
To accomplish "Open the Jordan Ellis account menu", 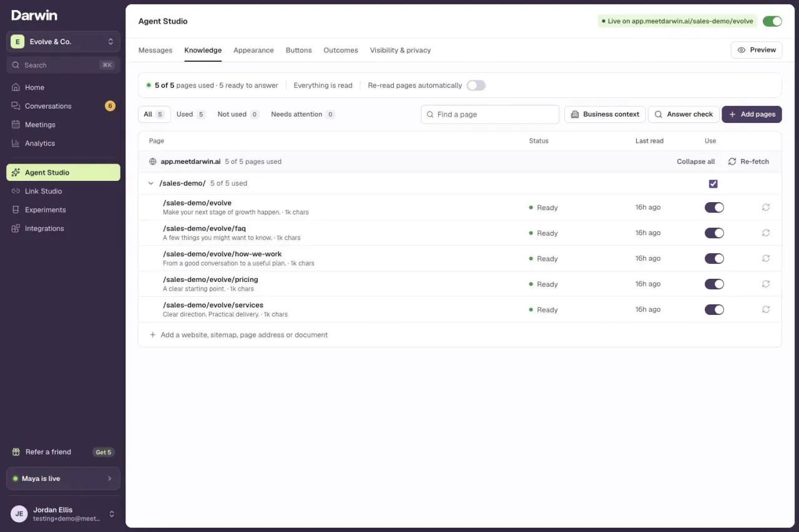I will point(63,514).
